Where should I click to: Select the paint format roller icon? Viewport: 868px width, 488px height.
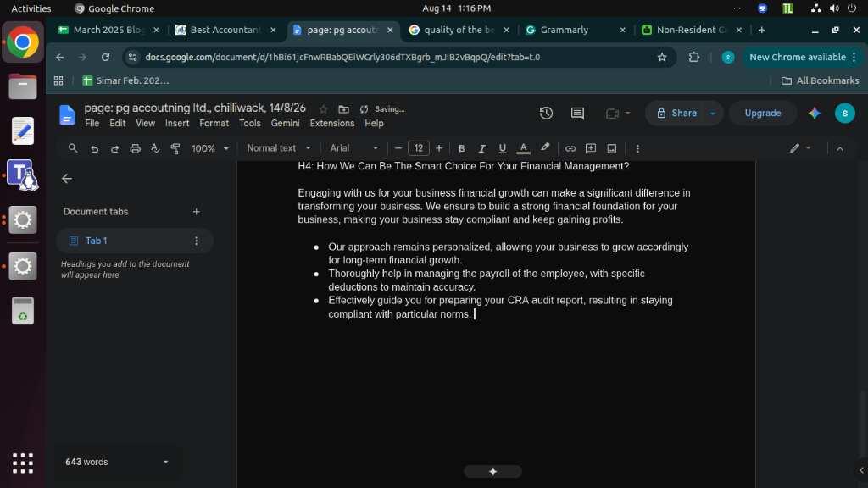click(175, 148)
